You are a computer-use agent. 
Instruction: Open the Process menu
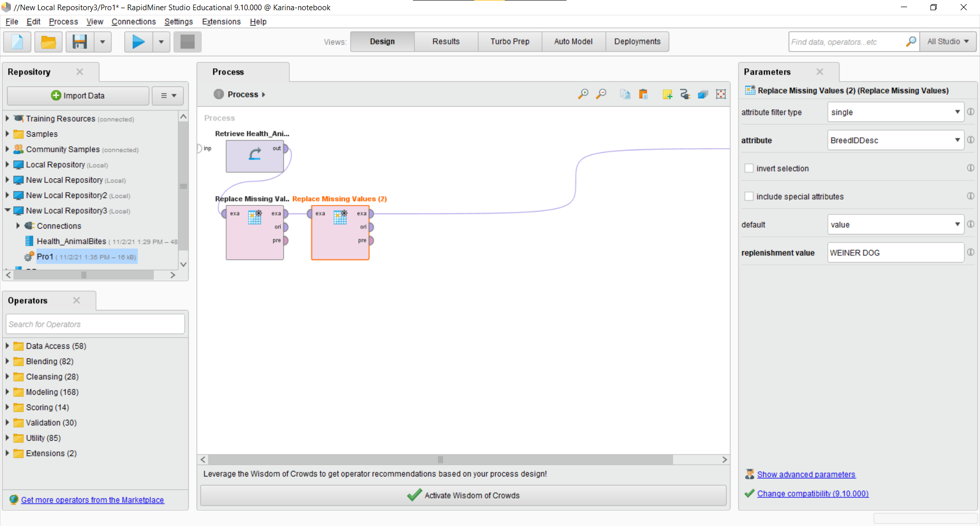click(x=63, y=21)
